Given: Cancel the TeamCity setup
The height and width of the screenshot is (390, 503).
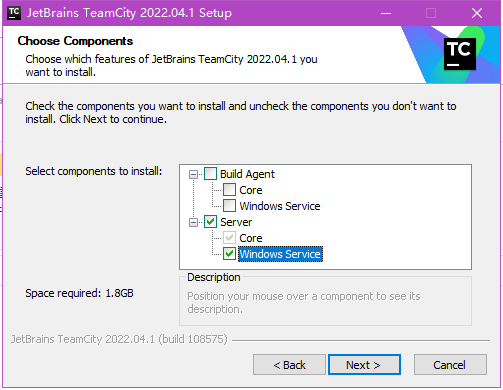Looking at the screenshot, I should pyautogui.click(x=450, y=365).
